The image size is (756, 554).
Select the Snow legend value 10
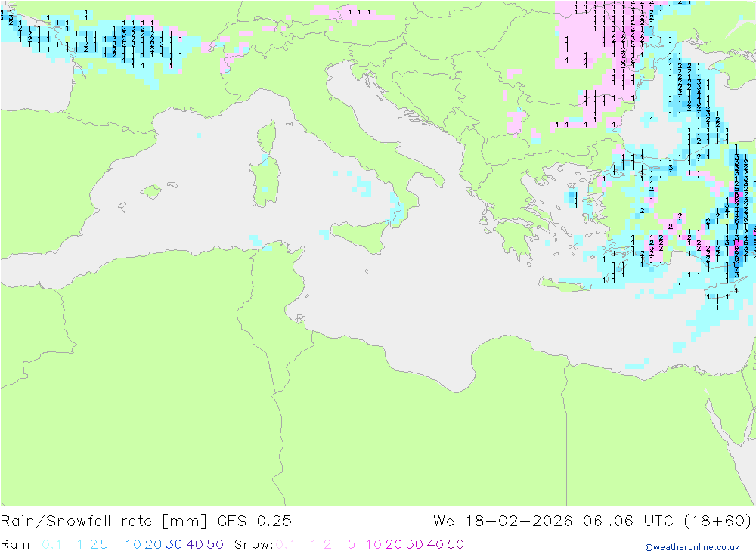coord(373,544)
